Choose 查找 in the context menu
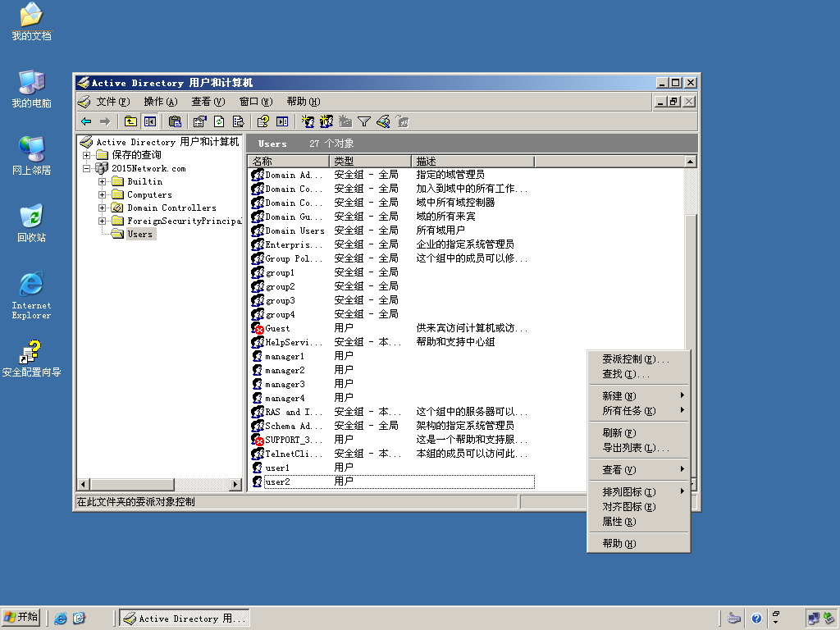The image size is (840, 630). 638,374
